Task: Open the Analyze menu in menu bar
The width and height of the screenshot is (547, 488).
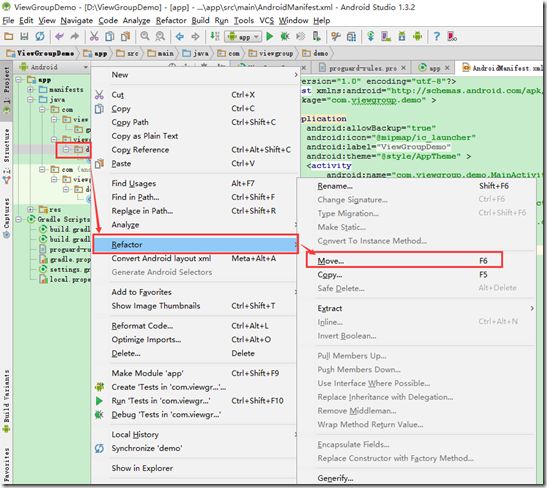Action: click(x=136, y=21)
